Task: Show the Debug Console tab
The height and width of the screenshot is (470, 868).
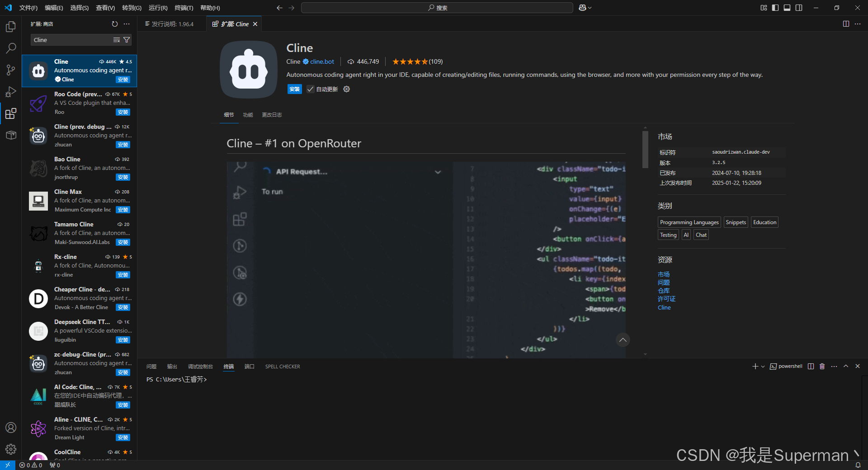Action: tap(200, 367)
